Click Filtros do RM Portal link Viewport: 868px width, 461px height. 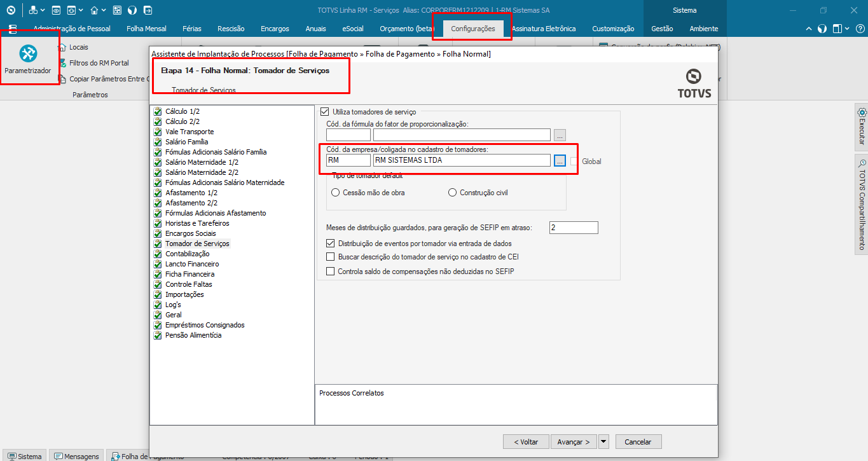[x=99, y=63]
